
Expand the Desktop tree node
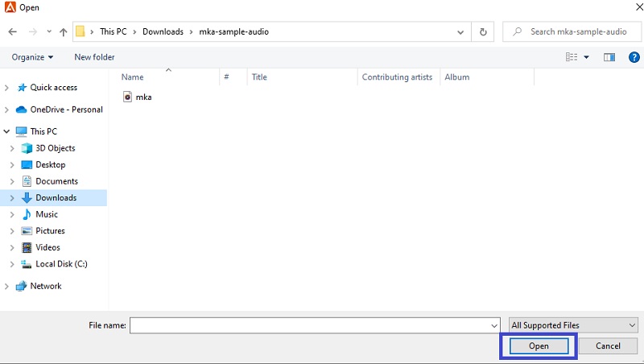click(x=12, y=165)
